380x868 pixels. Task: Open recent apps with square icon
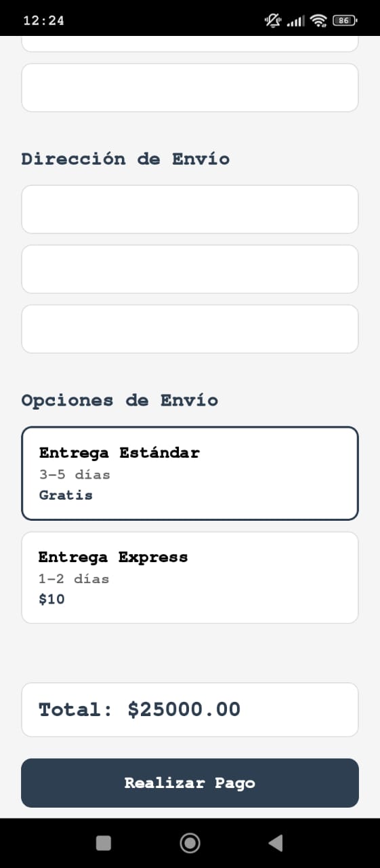coord(104,843)
